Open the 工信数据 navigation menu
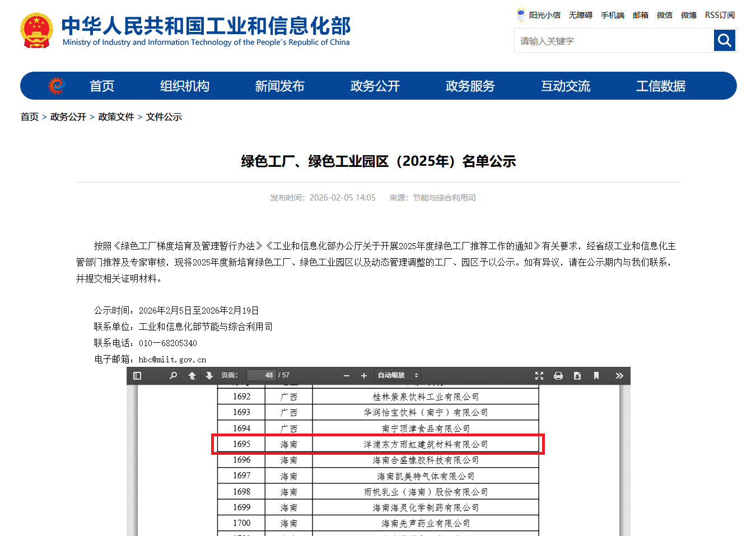Viewport: 756px width, 536px height. [x=660, y=86]
